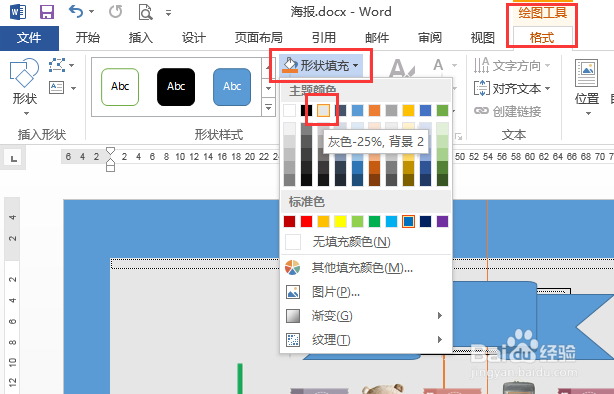Switch to the 视图 tab
This screenshot has height=394, width=614.
point(483,38)
